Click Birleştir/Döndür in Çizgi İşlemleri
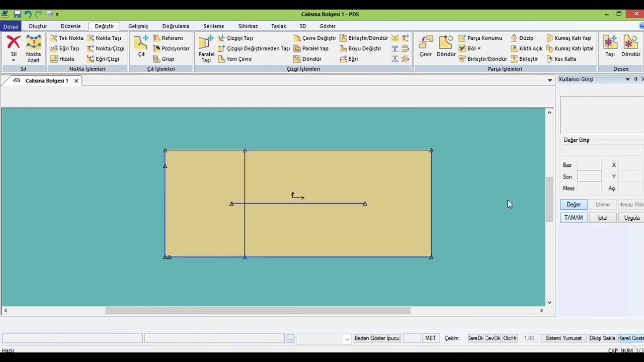 364,38
